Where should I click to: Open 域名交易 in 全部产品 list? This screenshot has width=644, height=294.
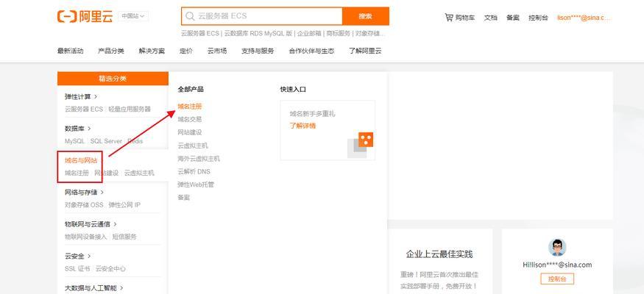click(x=190, y=119)
